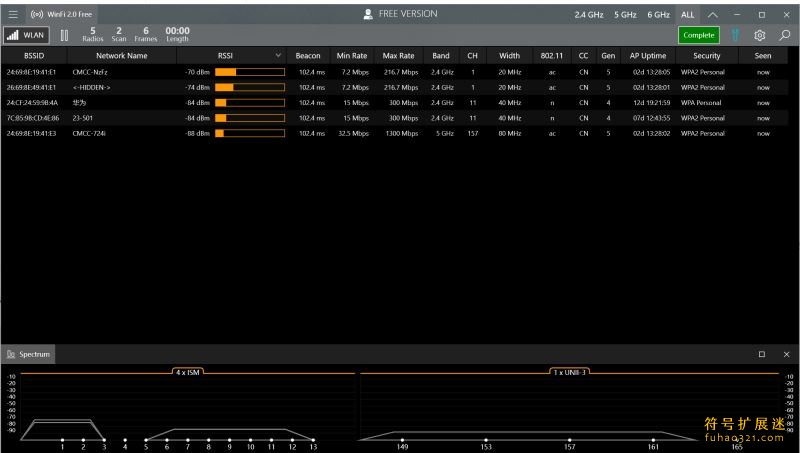The width and height of the screenshot is (800, 453).
Task: Sort by Gen column header
Action: [608, 56]
